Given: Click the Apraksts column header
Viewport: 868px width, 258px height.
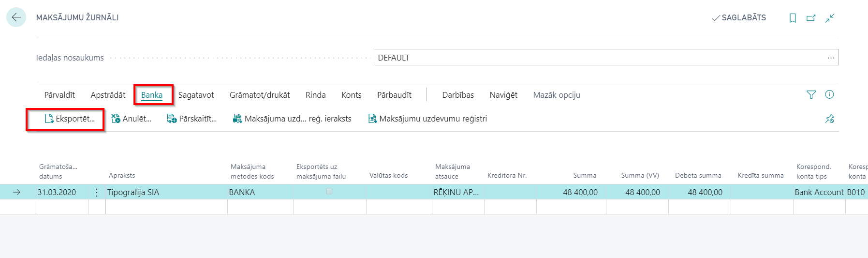Looking at the screenshot, I should [122, 176].
